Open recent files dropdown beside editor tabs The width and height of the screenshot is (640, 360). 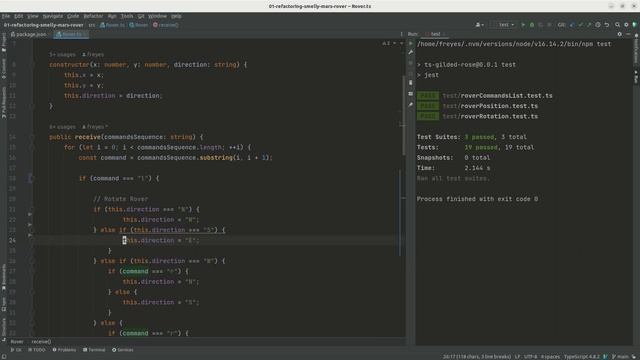(x=401, y=34)
